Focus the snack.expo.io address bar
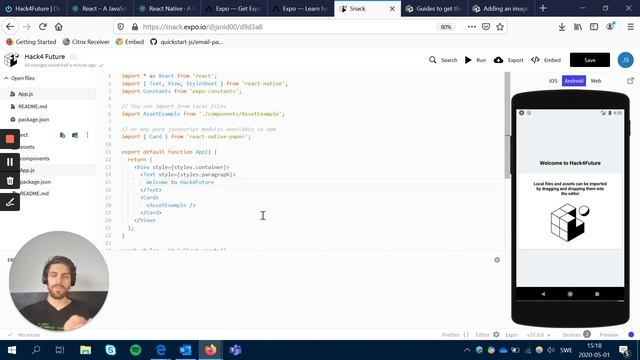640x360 pixels. click(286, 27)
